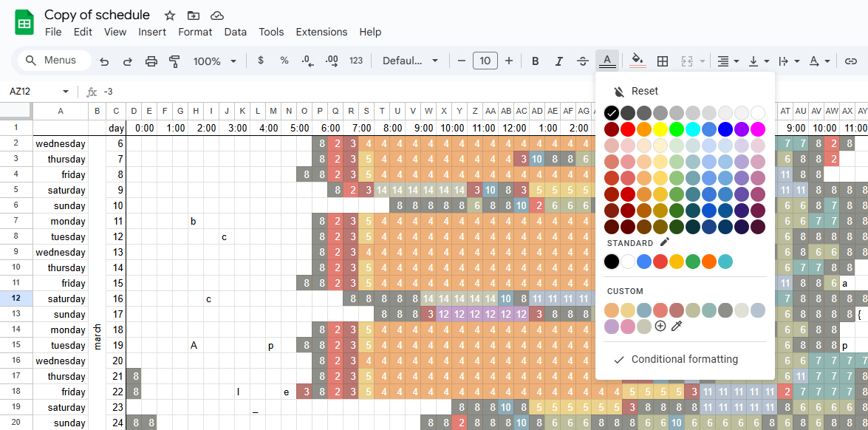Viewport: 868px width, 430px height.
Task: Open the Format menu
Action: (x=195, y=32)
